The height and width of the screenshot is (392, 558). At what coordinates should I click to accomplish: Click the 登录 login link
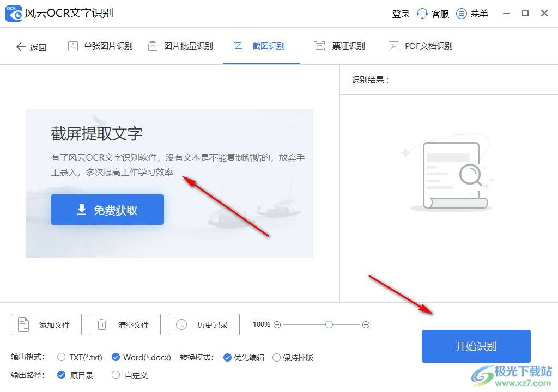pos(401,14)
